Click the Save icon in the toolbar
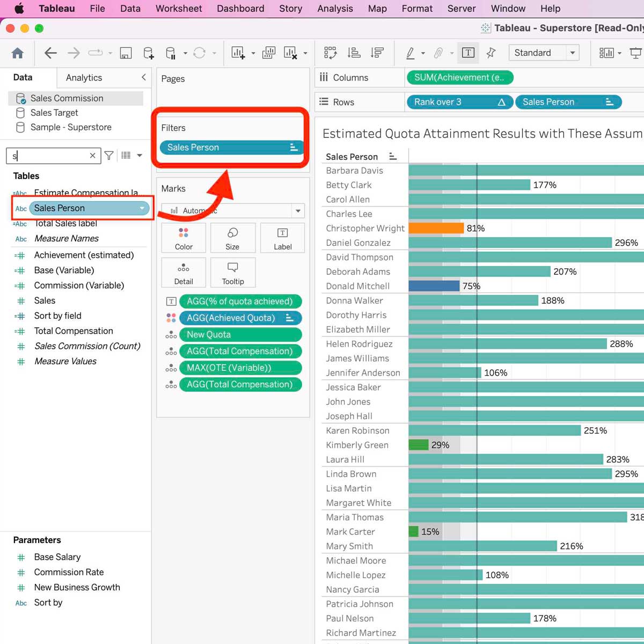The image size is (644, 644). pos(126,53)
